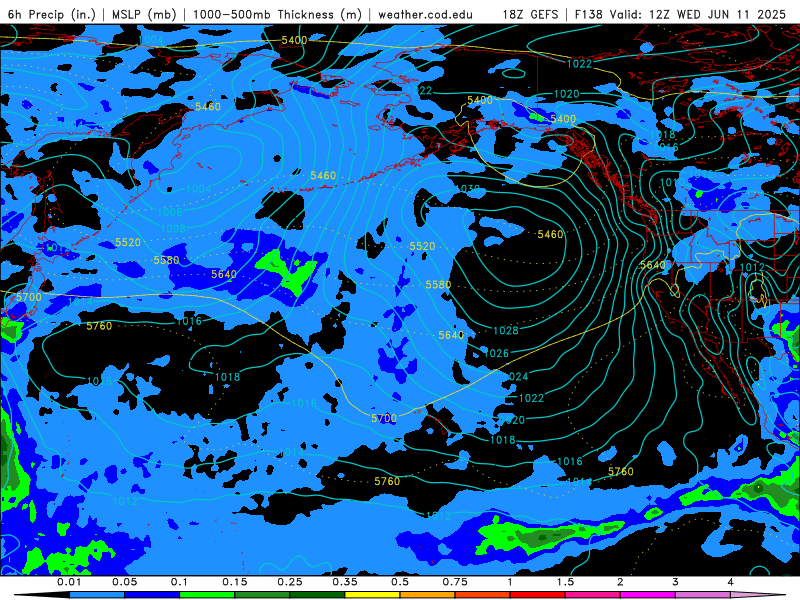This screenshot has height=600, width=800.
Task: Pick the dark blue 0.05 precip swatch
Action: [x=152, y=595]
